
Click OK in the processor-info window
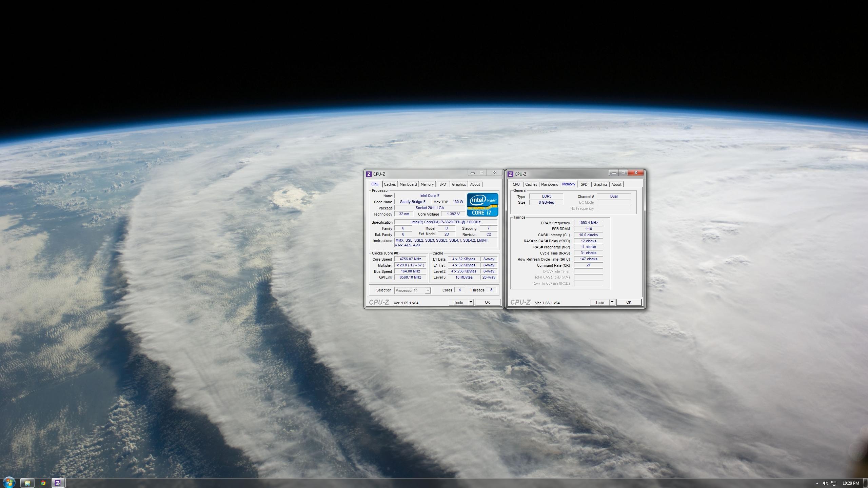click(x=487, y=303)
